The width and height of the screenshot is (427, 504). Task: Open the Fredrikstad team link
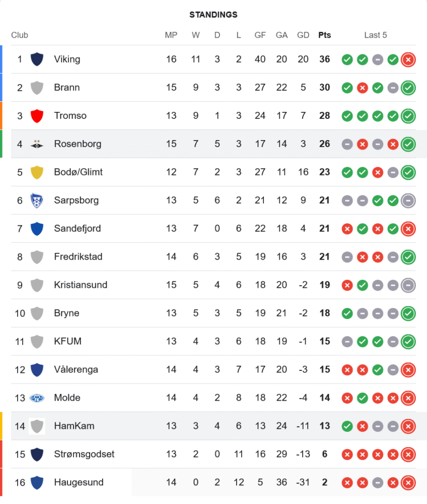78,257
